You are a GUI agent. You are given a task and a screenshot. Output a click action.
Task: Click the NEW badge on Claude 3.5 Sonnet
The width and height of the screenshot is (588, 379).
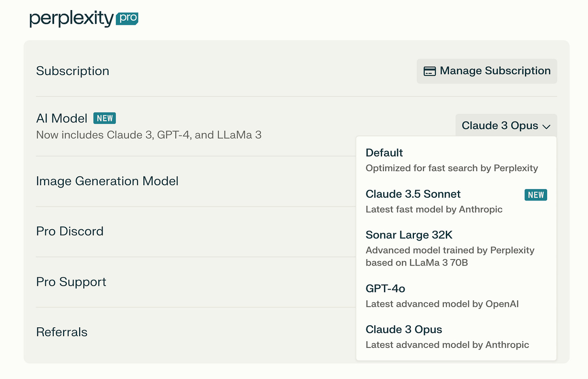pos(535,195)
